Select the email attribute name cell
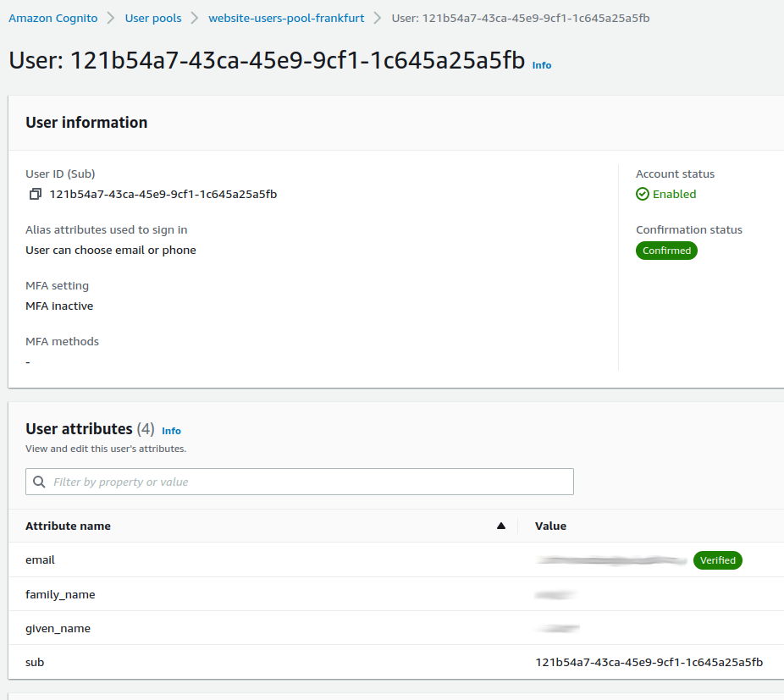The width and height of the screenshot is (784, 700). [x=40, y=560]
